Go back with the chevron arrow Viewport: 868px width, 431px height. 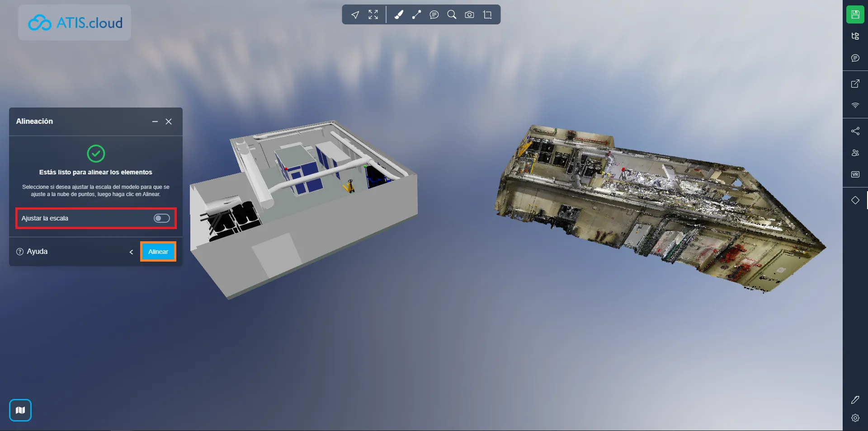[131, 252]
